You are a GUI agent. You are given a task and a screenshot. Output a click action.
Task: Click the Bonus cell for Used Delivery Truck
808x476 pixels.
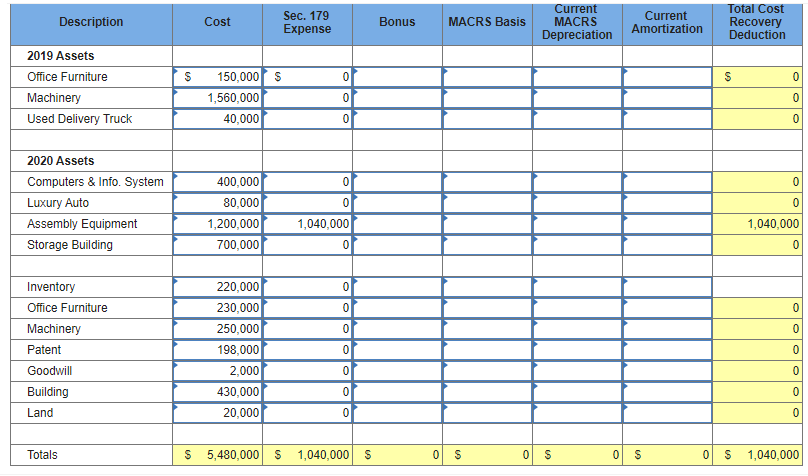tap(397, 119)
